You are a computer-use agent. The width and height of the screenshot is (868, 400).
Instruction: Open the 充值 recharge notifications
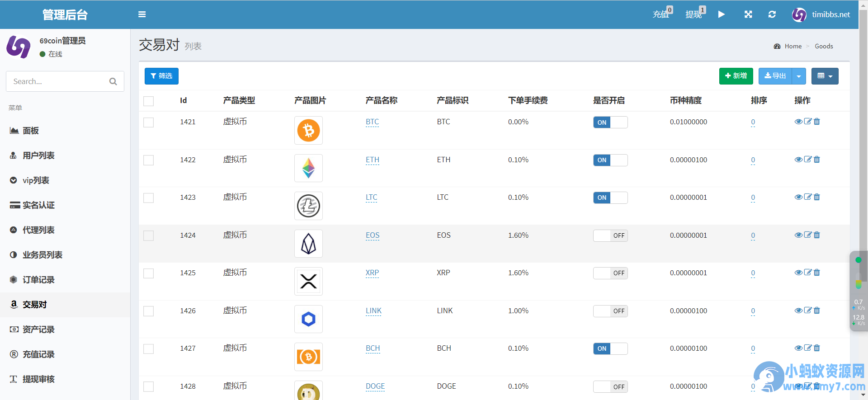coord(662,14)
